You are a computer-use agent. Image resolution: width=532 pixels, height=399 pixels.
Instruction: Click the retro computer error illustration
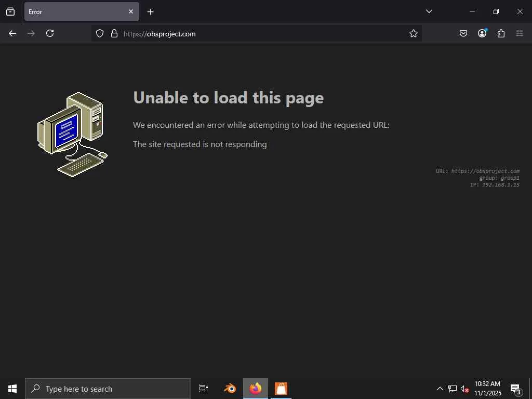click(72, 135)
